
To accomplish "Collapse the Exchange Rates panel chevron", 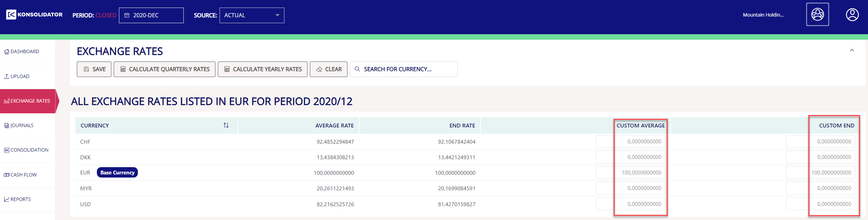I will point(852,50).
